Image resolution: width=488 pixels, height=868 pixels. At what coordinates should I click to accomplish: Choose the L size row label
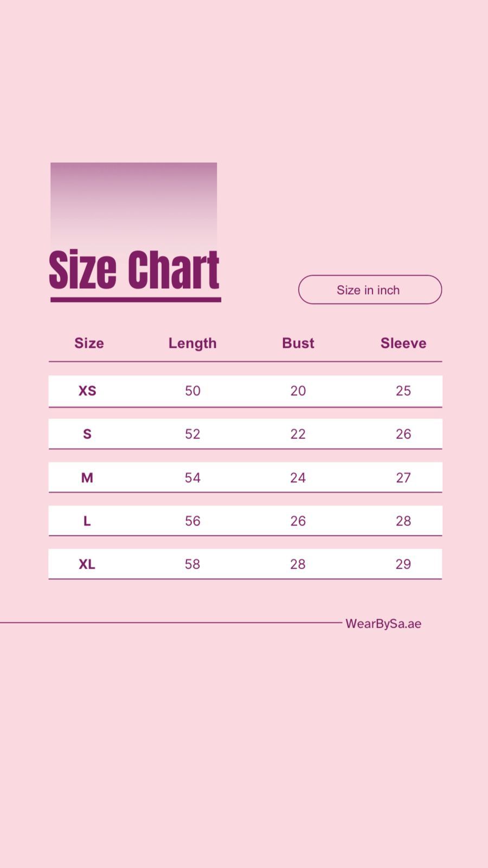pos(87,521)
